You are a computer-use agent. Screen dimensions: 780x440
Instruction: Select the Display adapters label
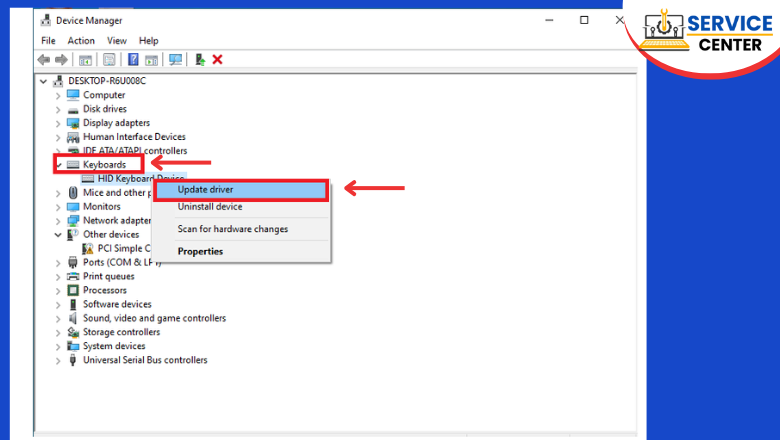coord(116,123)
